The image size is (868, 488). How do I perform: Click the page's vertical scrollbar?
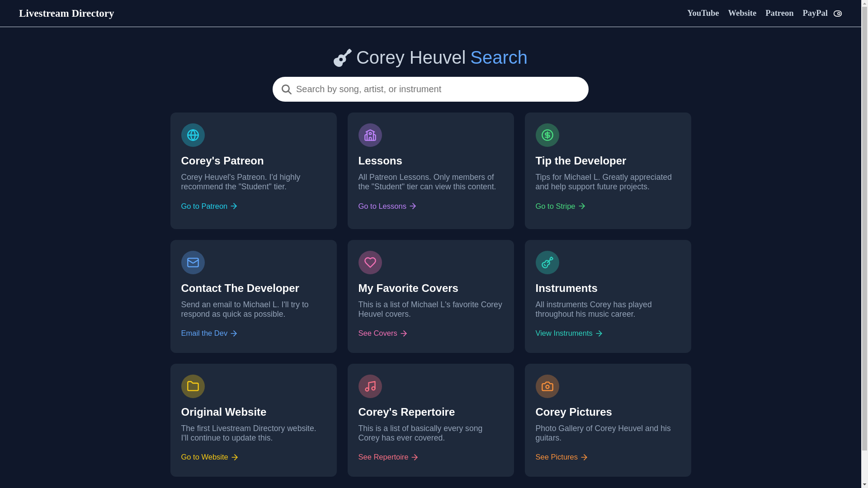864,244
